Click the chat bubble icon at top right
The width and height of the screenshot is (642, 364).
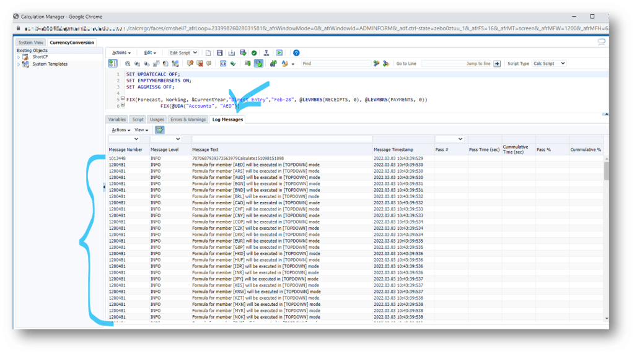(x=601, y=41)
